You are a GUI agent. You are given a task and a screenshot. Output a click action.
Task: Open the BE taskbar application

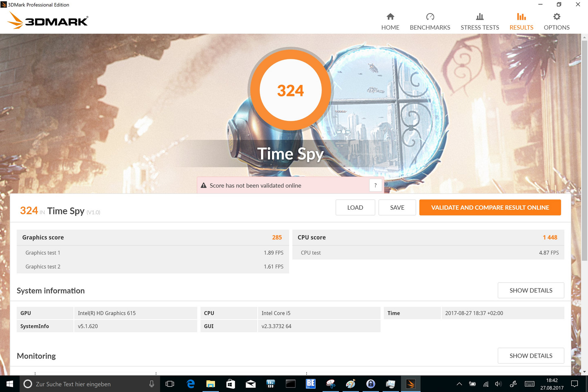point(311,384)
